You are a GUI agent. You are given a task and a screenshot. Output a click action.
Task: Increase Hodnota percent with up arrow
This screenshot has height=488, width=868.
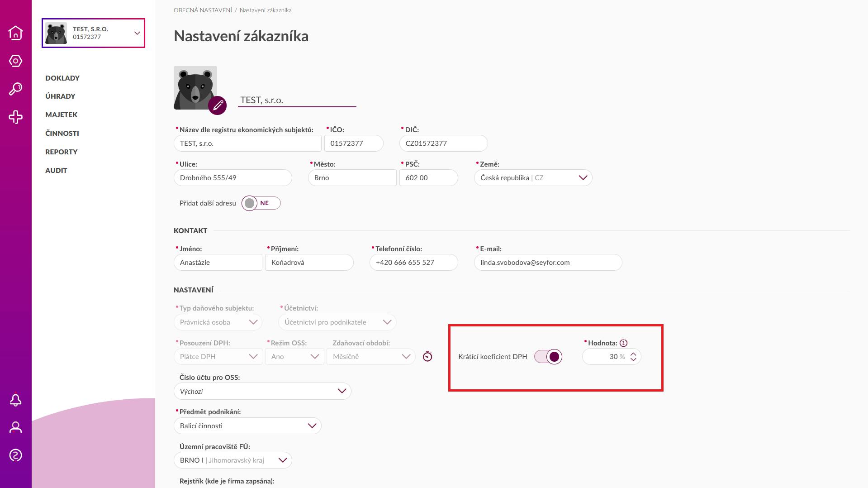click(633, 354)
